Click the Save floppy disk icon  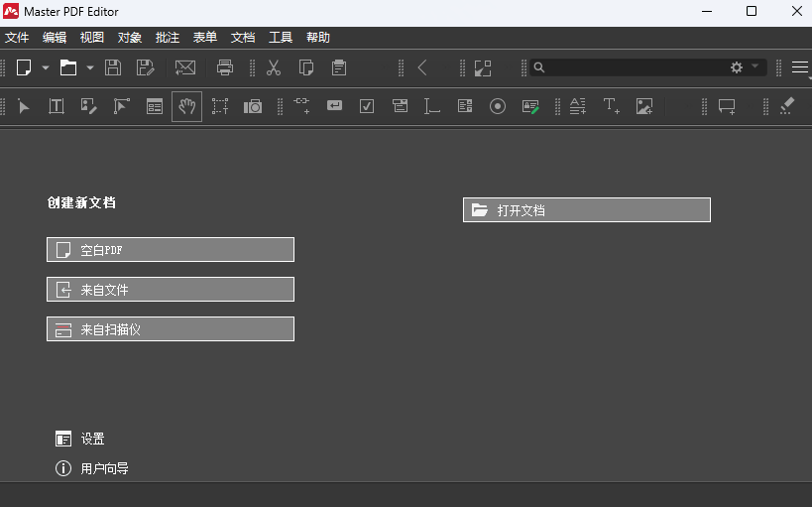[113, 67]
